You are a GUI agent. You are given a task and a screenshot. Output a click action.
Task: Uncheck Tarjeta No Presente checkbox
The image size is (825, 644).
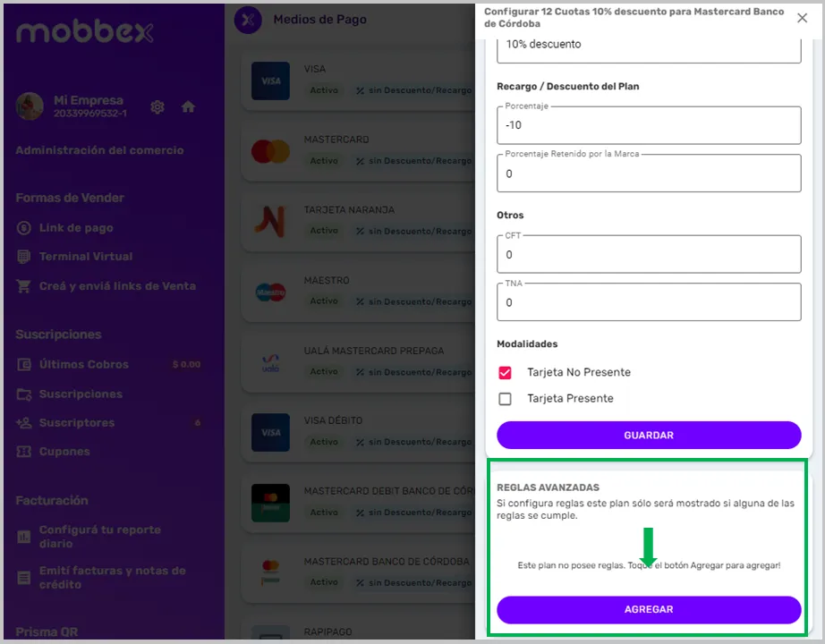pos(505,372)
